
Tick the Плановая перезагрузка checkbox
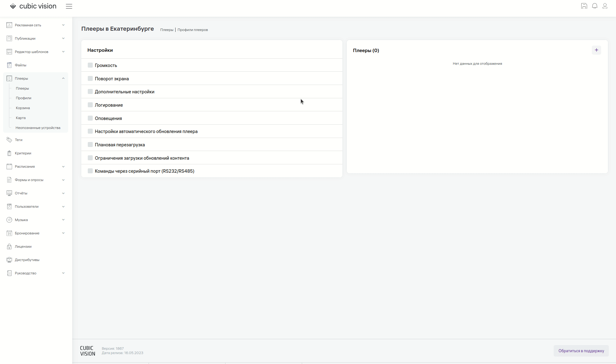coord(90,144)
